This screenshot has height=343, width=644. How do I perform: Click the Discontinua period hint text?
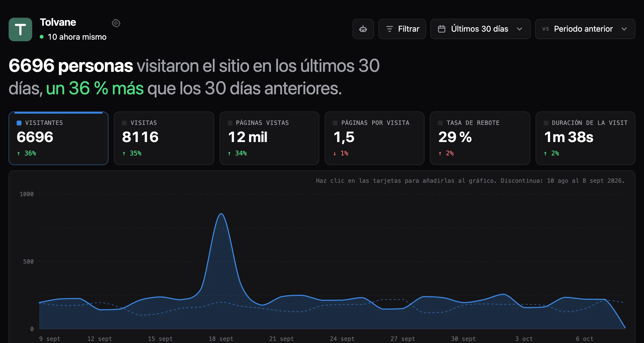[563, 181]
